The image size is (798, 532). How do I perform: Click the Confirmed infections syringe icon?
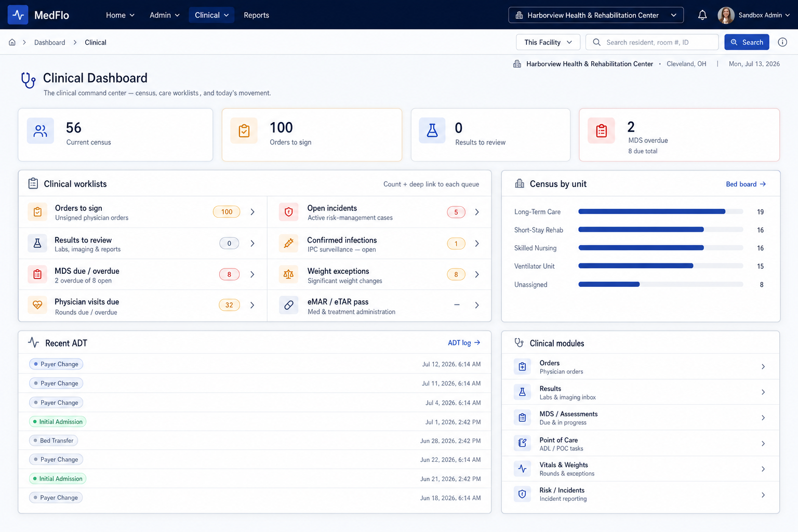pos(289,243)
